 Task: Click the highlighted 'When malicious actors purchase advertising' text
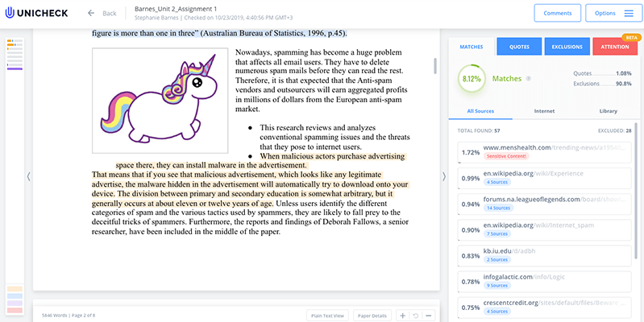point(333,156)
